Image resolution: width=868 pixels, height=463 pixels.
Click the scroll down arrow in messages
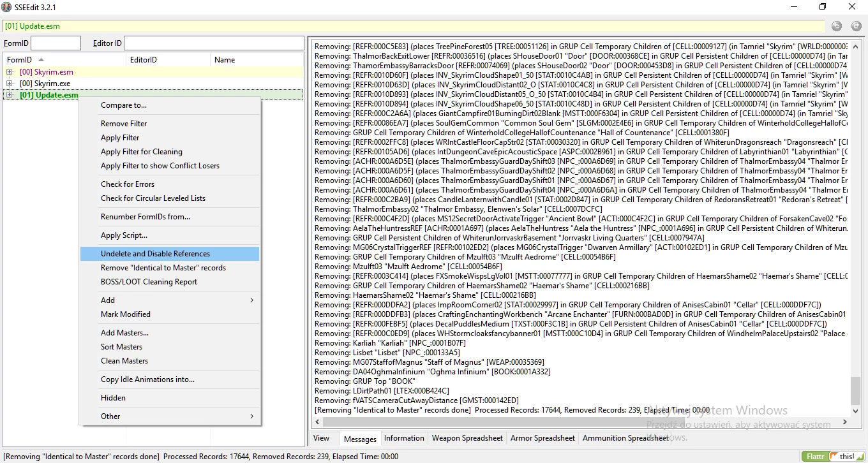(856, 411)
